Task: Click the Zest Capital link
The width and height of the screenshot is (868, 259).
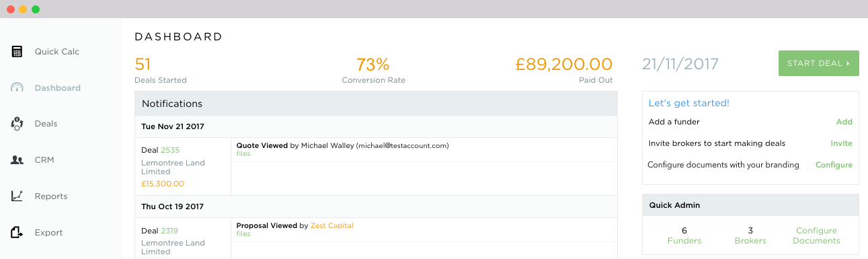Action: (332, 226)
